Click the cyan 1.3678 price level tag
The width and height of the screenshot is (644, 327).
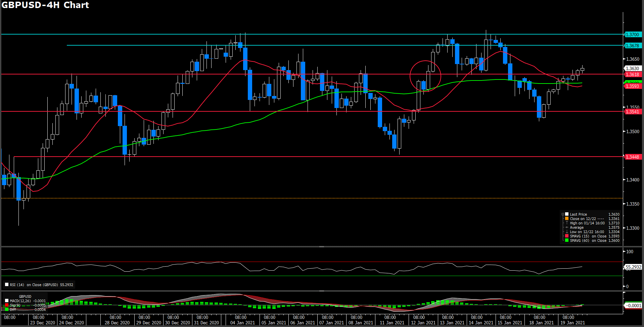point(633,46)
